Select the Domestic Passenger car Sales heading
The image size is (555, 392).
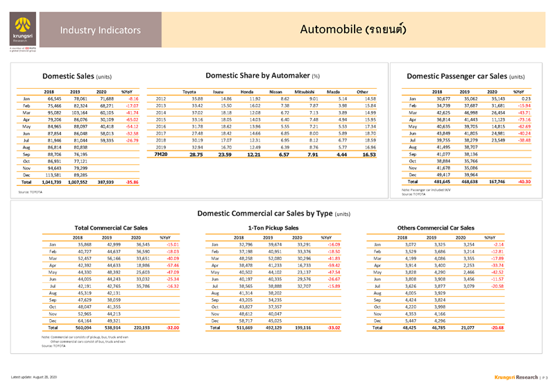pyautogui.click(x=468, y=76)
